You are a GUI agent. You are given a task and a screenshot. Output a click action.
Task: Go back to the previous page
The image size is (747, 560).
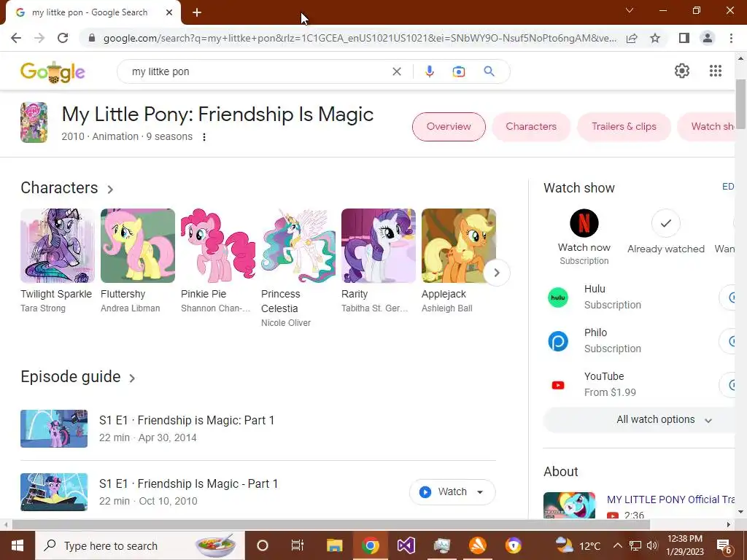[x=16, y=38]
